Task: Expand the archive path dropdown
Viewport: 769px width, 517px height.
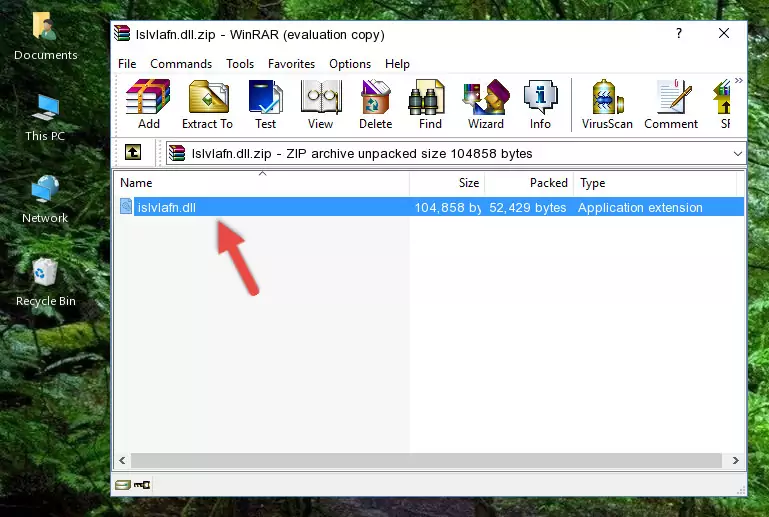Action: pos(737,154)
